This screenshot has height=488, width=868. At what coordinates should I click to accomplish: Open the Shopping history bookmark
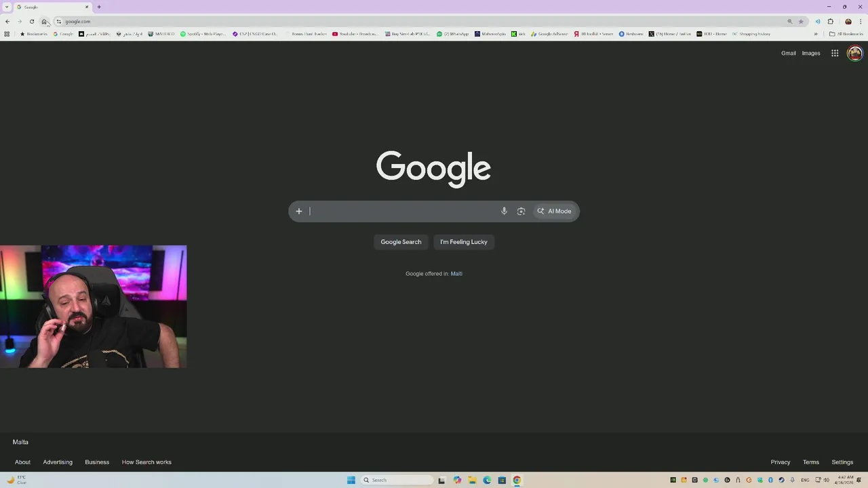click(751, 33)
